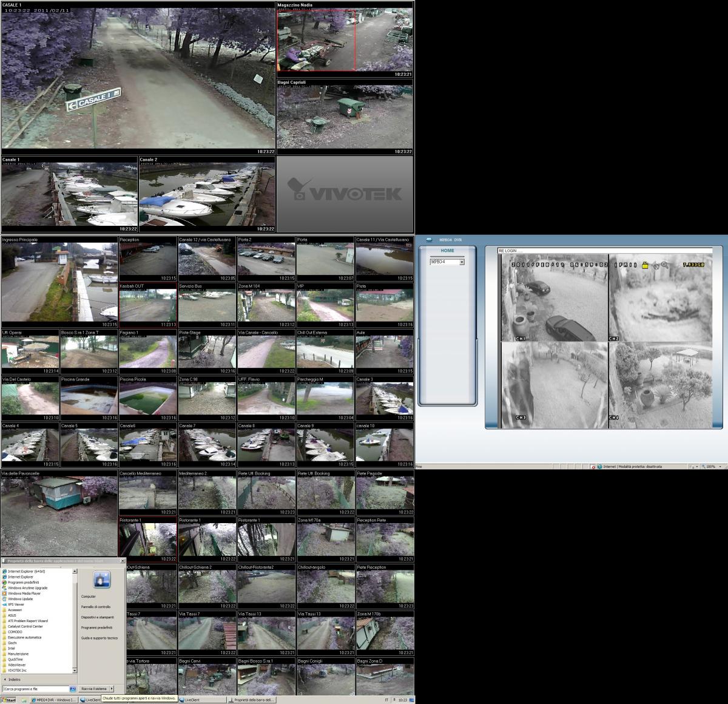Click the search magnifier icon in Start menu

[x=73, y=689]
